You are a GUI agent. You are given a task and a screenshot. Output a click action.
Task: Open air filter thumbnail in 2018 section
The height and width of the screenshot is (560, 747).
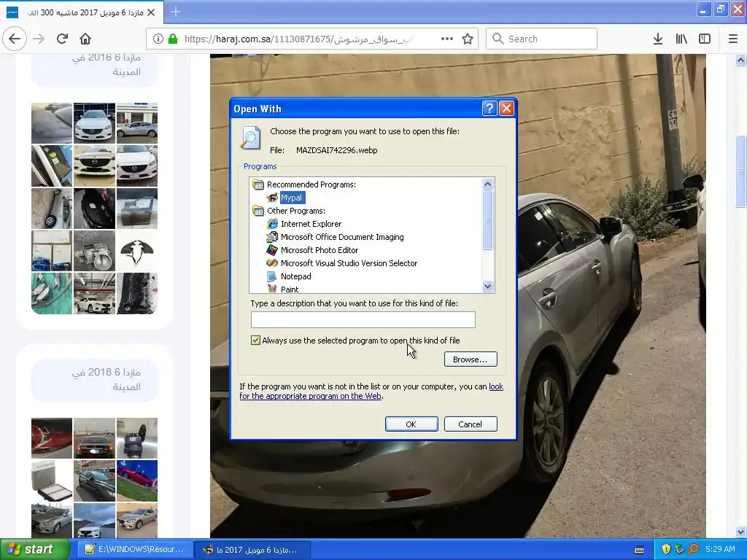[x=52, y=481]
